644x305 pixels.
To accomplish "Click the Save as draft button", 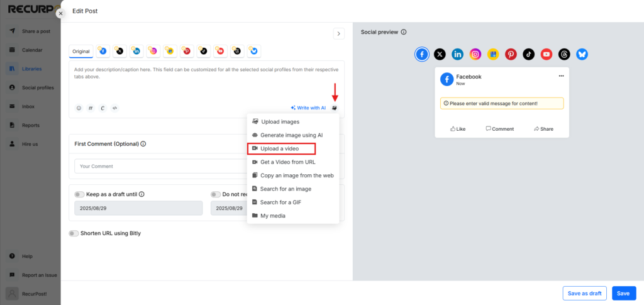I will (x=585, y=294).
